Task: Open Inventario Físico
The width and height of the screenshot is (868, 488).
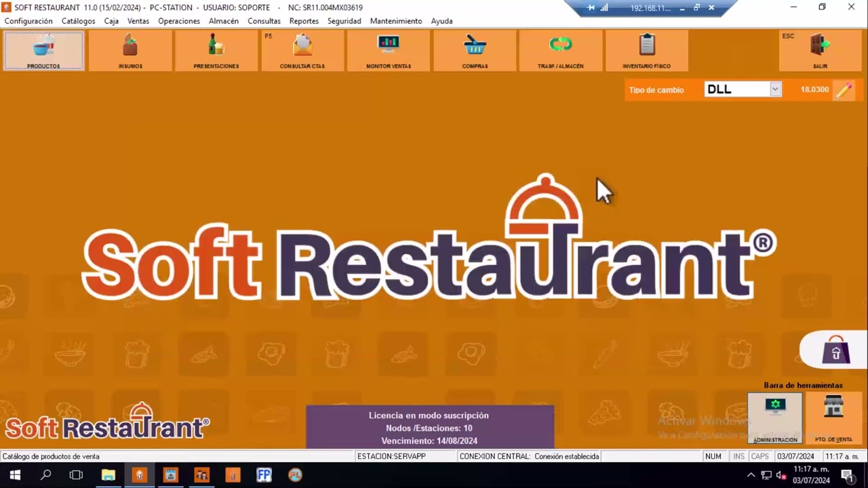Action: (x=646, y=51)
